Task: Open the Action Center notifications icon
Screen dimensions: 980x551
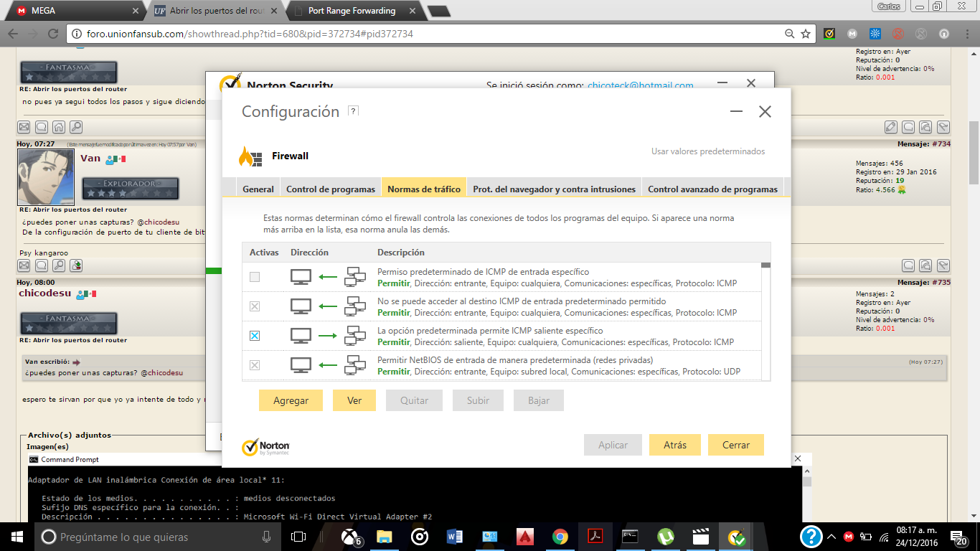Action: (x=959, y=537)
